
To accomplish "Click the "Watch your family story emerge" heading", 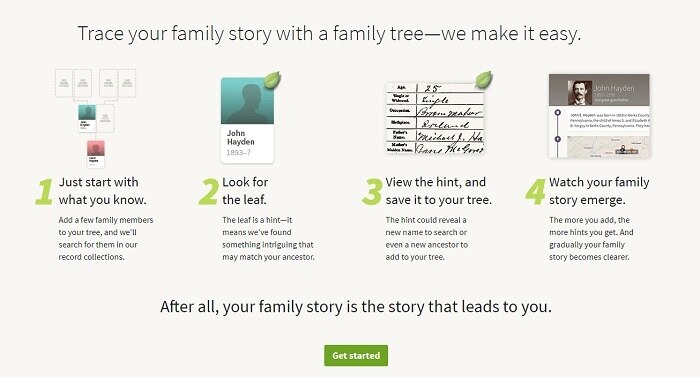I will pyautogui.click(x=599, y=191).
